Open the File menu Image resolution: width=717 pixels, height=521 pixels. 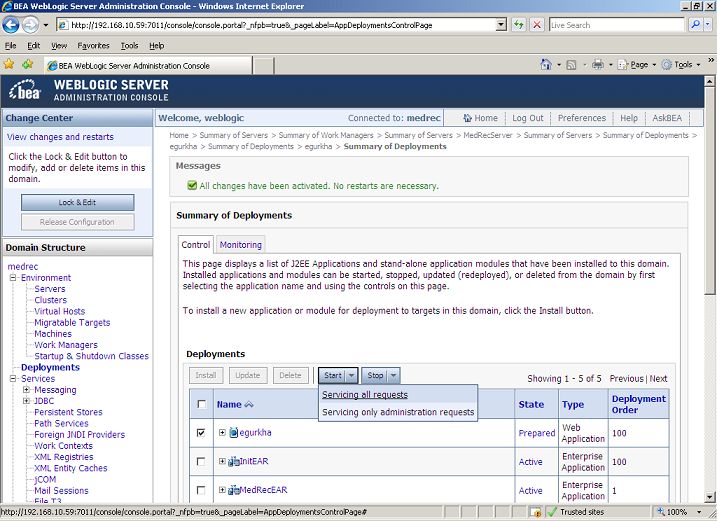11,45
